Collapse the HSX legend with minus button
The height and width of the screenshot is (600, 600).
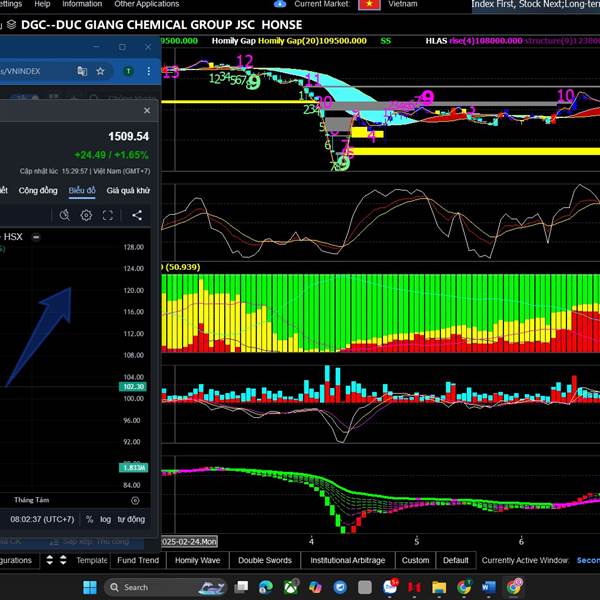pos(36,237)
